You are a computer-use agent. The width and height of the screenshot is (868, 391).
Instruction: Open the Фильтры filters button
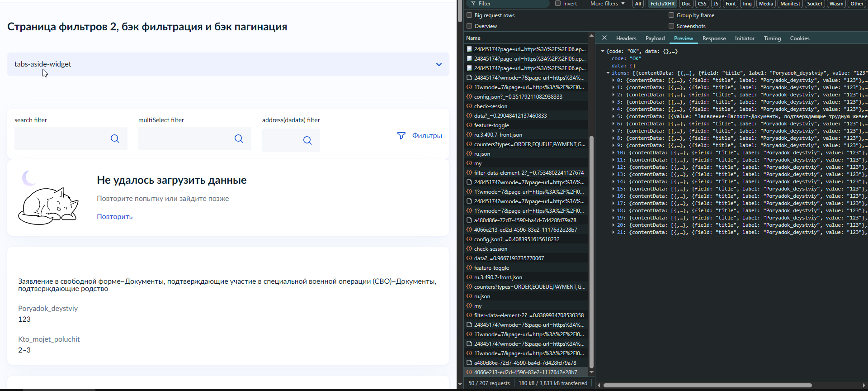tap(420, 136)
